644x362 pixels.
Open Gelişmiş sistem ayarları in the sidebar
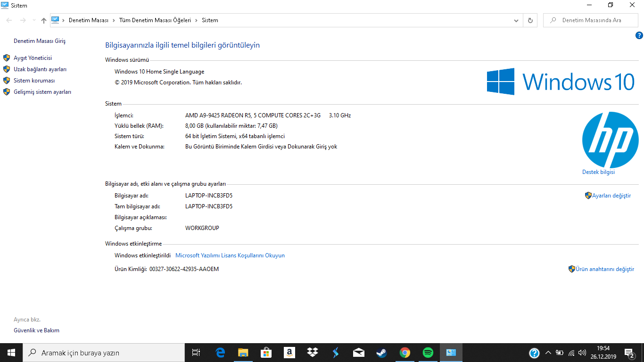(x=42, y=92)
